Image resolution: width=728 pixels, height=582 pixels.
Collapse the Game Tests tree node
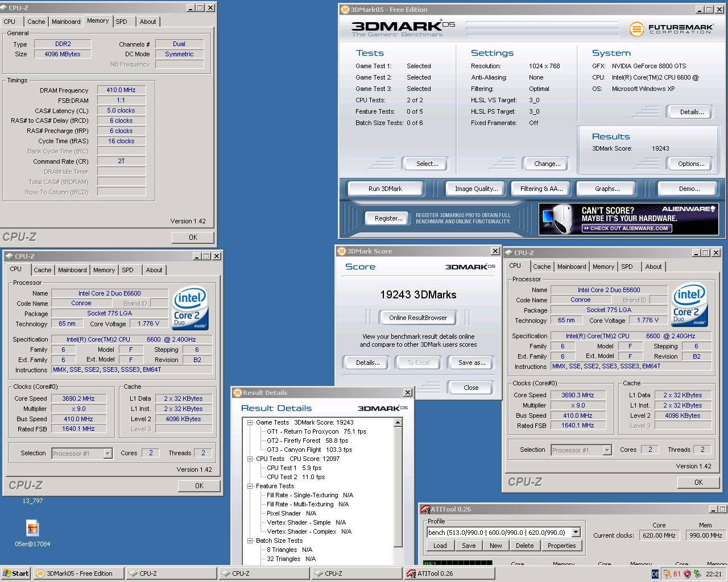point(250,422)
